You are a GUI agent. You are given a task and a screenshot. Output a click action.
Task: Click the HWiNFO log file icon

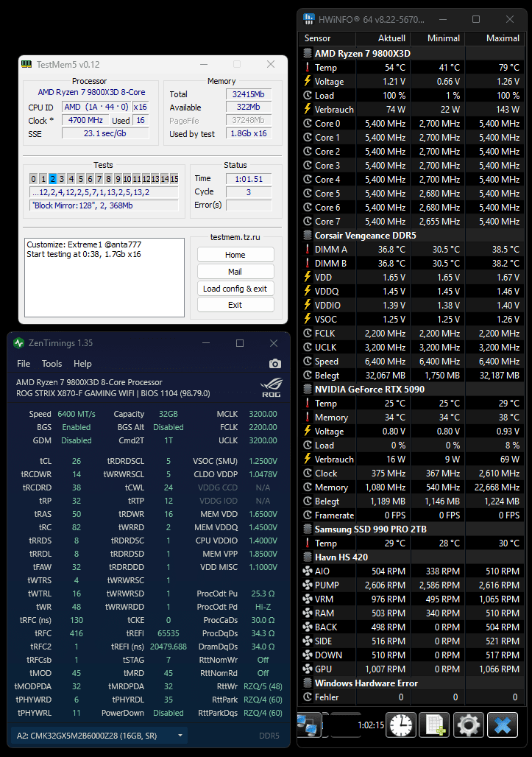(x=434, y=725)
